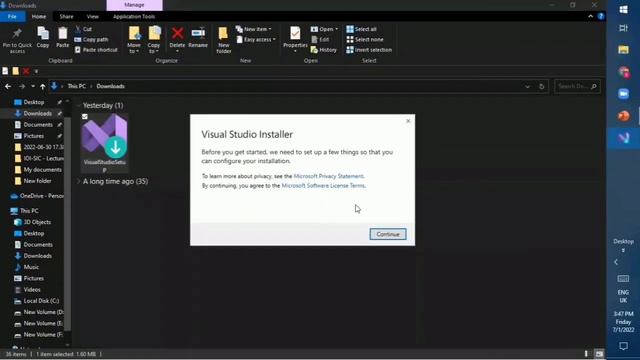Click the Zoom taskbar icon
The width and height of the screenshot is (640, 360).
point(623,94)
